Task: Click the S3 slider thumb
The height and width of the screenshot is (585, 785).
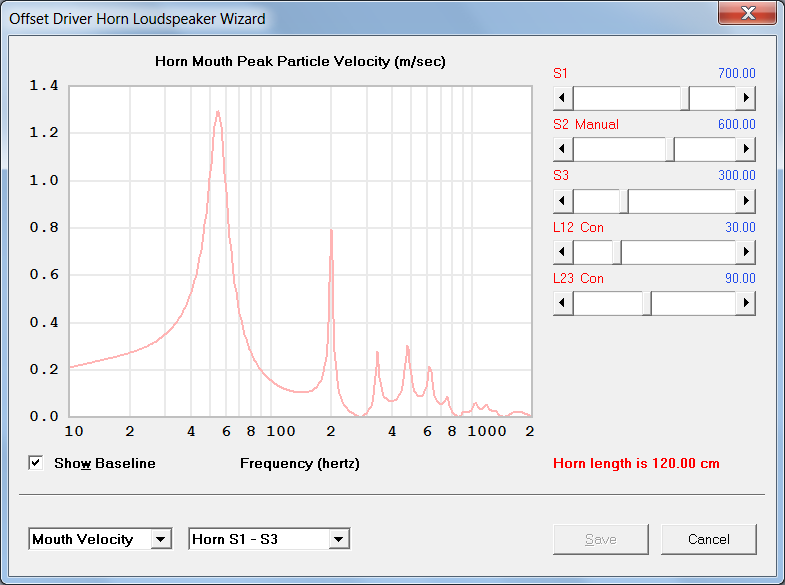Action: click(624, 201)
